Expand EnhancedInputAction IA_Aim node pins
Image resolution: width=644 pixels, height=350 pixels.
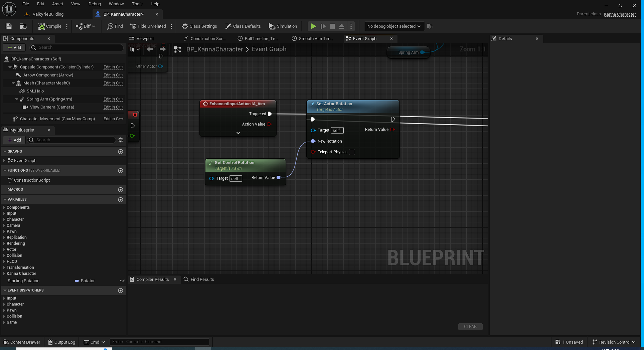[238, 133]
